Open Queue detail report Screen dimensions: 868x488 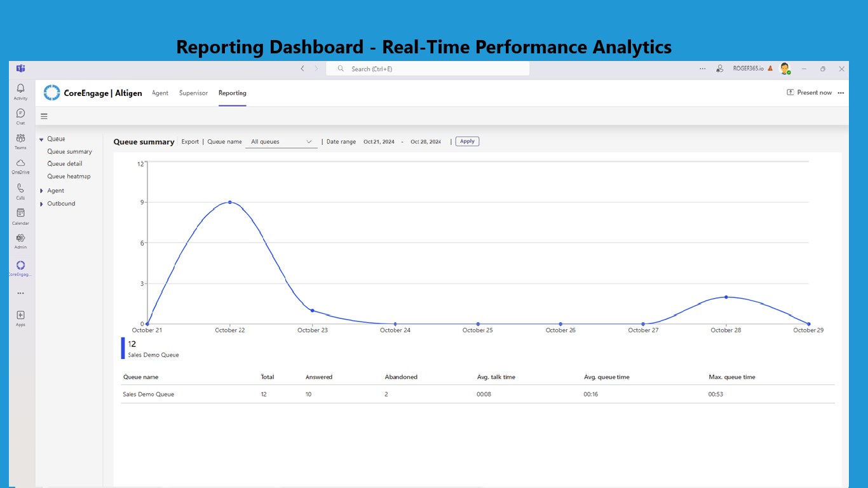coord(65,163)
